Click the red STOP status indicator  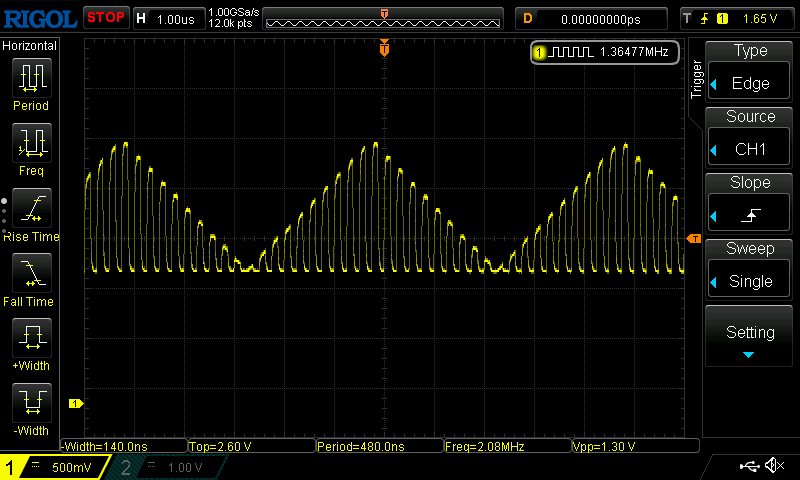point(106,18)
